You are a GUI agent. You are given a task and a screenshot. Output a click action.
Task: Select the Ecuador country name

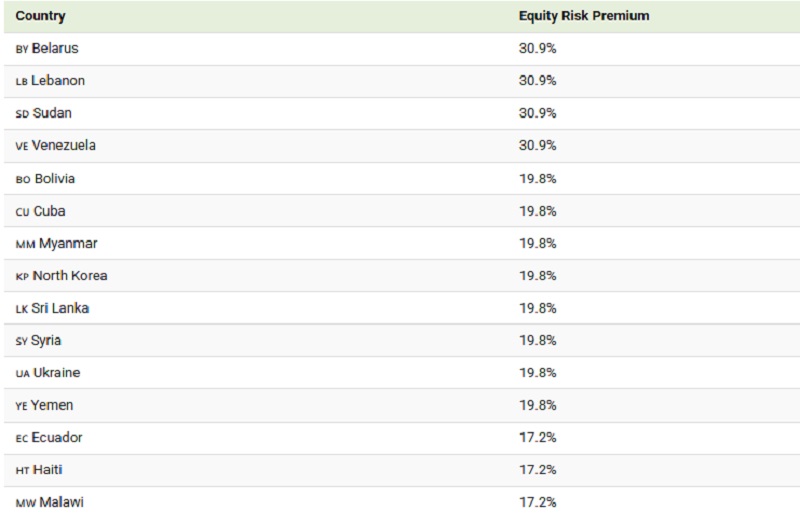tap(57, 438)
